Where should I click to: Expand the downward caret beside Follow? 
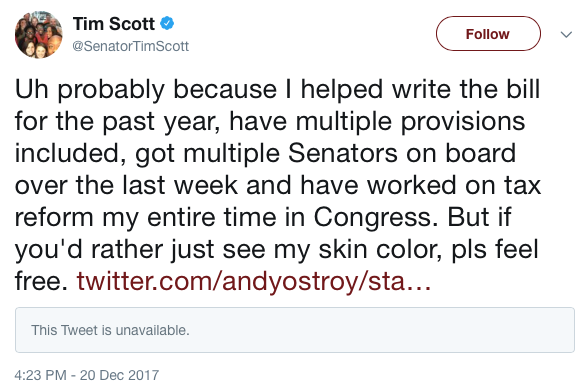click(566, 35)
